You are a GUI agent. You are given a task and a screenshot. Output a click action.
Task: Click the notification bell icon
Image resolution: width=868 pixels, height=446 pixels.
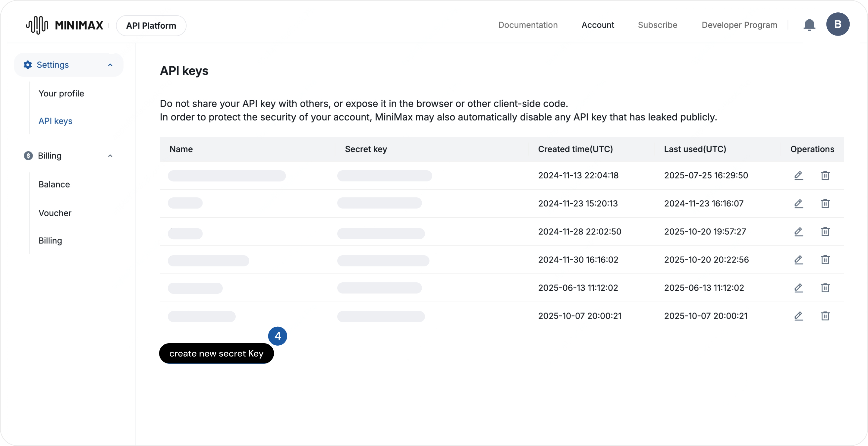[x=809, y=25]
